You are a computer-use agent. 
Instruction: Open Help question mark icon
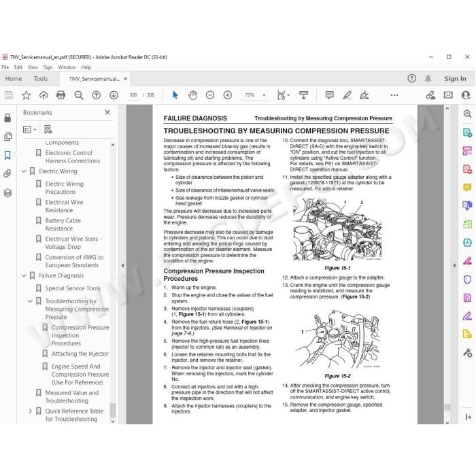coord(411,79)
